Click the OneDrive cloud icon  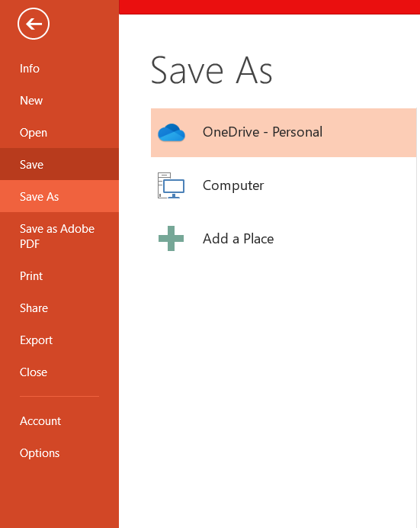172,132
